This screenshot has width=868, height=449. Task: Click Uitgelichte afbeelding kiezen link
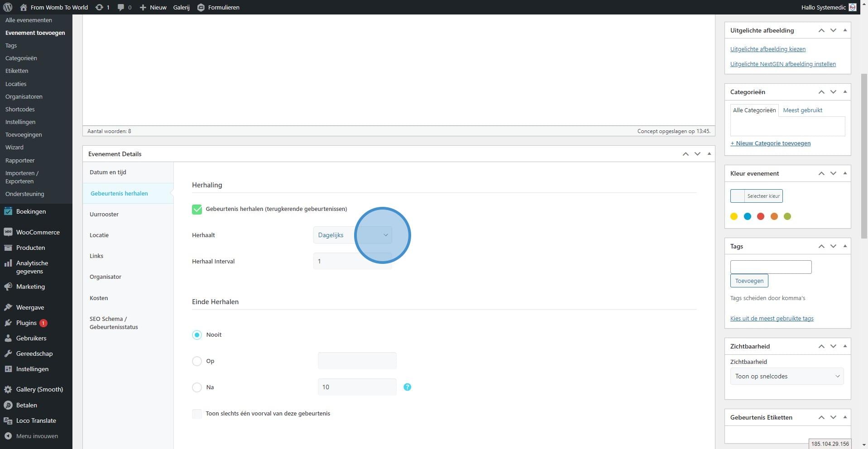[767, 49]
